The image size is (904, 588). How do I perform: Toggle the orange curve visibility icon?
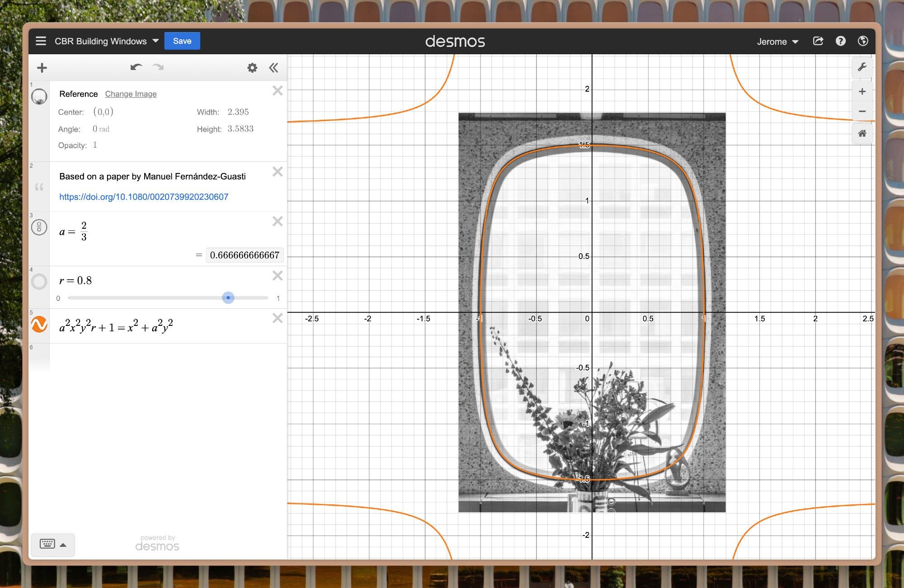39,325
